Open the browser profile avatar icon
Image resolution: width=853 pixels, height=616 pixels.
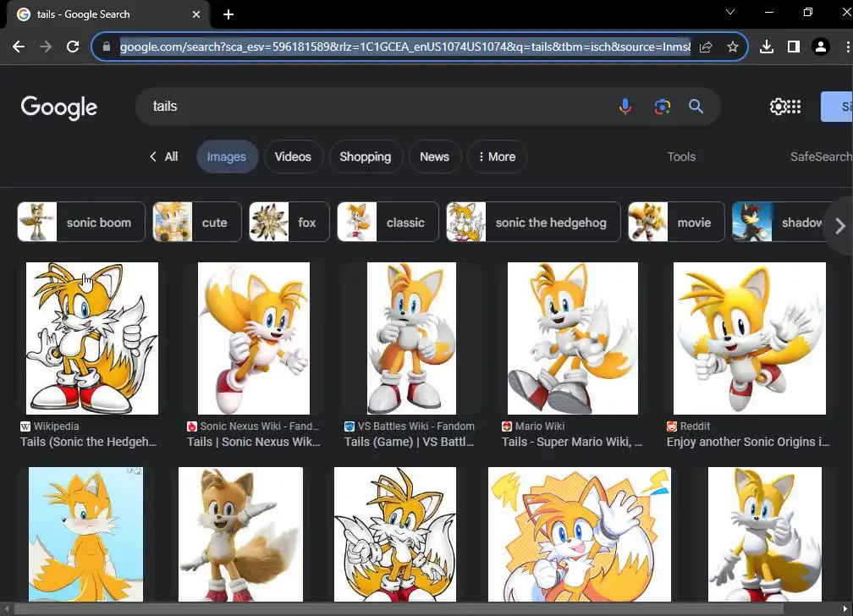[x=820, y=47]
